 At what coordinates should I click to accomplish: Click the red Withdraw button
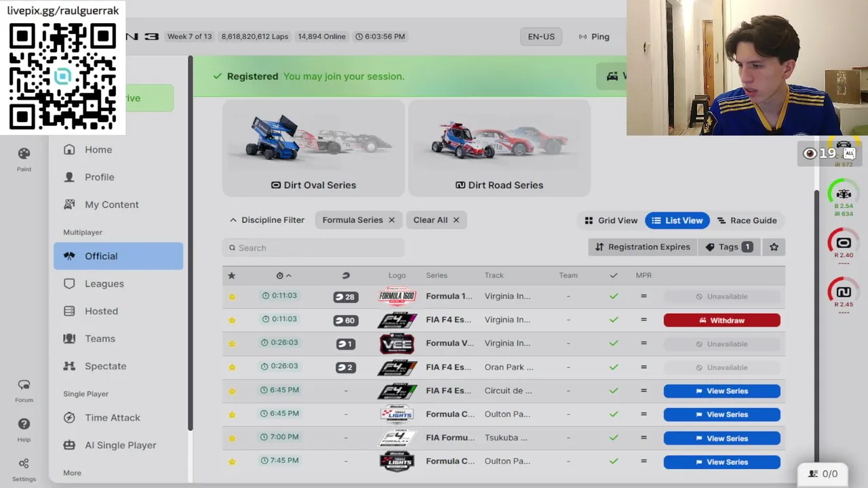(722, 321)
